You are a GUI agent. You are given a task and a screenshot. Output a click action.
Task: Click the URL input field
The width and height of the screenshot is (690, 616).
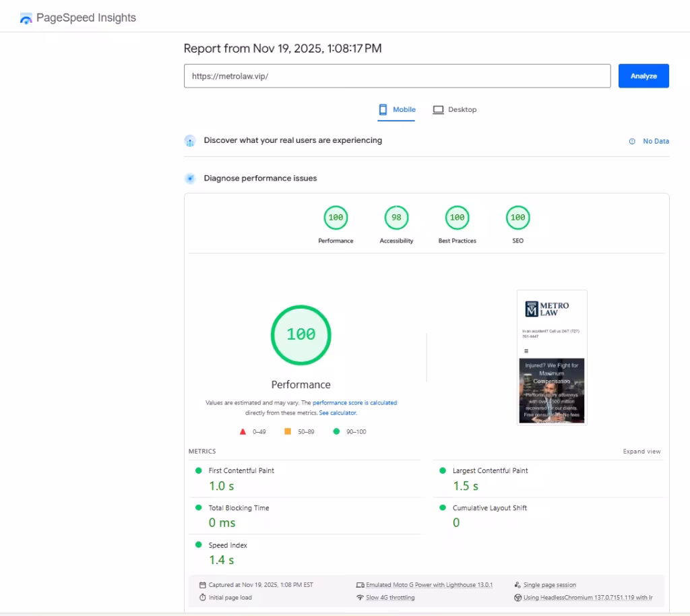[397, 76]
